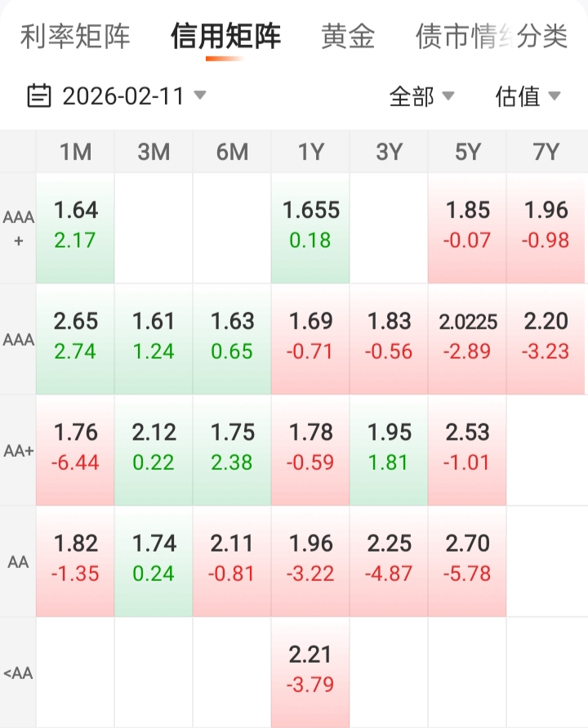Tap the AAA+ 1M cell showing 1.64
The image size is (588, 728).
(x=75, y=226)
